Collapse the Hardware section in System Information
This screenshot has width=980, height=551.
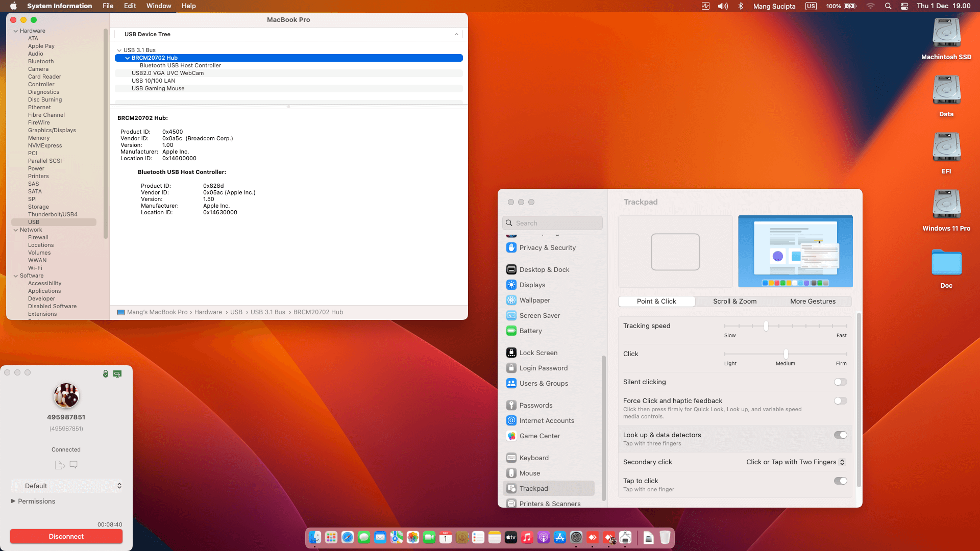(x=16, y=31)
